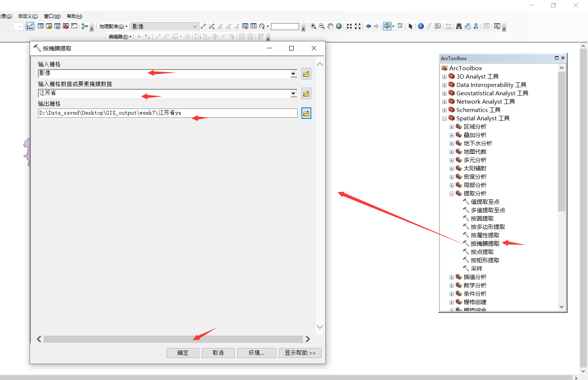Open the ModelBuilder window icon
The width and height of the screenshot is (588, 380).
[85, 26]
